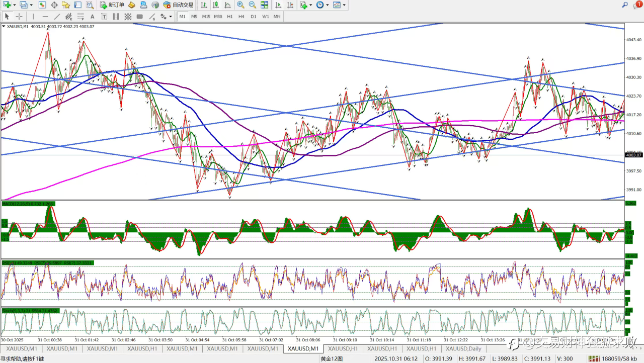Toggle 自动交易 (AutoTrading) on the toolbar
This screenshot has height=363, width=644.
tap(179, 5)
